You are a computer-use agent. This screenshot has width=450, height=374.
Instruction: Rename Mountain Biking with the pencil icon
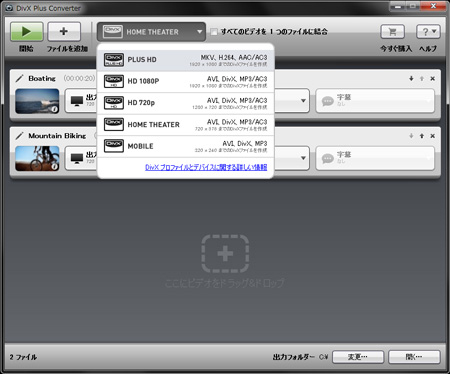[20, 136]
